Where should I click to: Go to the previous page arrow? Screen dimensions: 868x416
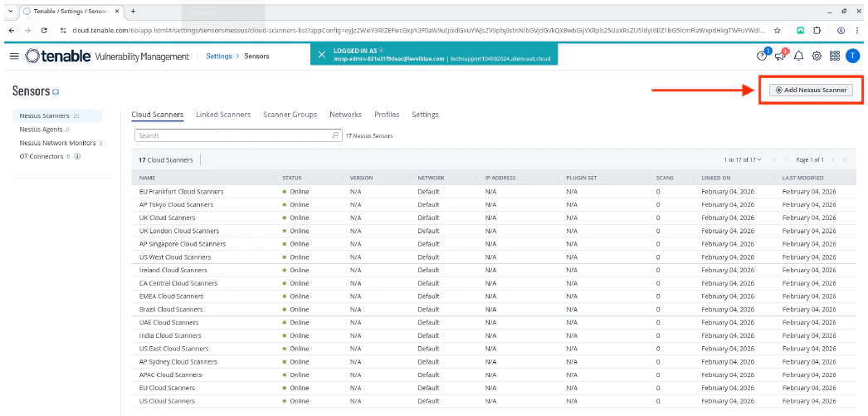click(x=786, y=159)
